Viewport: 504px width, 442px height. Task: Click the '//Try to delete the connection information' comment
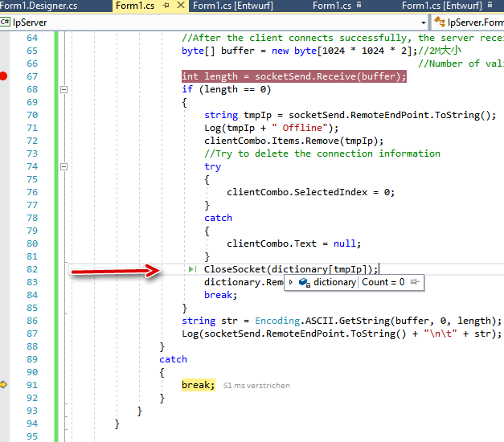coord(322,153)
